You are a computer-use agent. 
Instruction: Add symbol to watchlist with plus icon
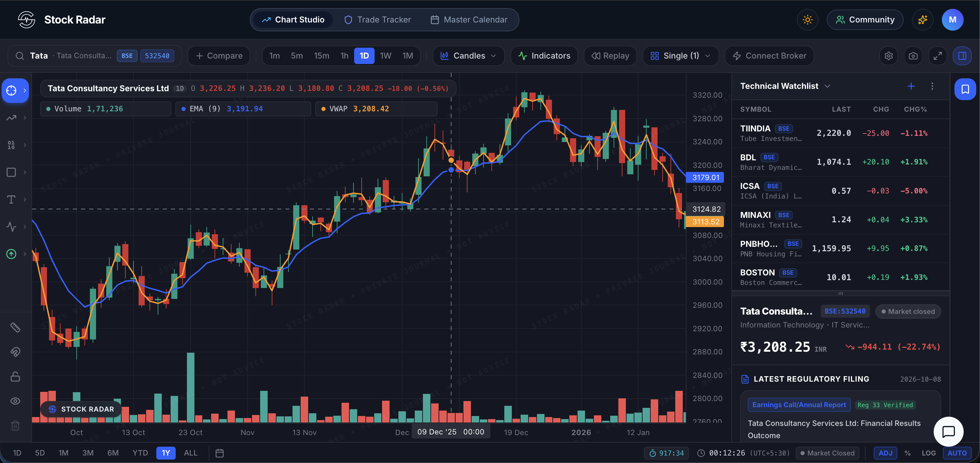pyautogui.click(x=911, y=86)
